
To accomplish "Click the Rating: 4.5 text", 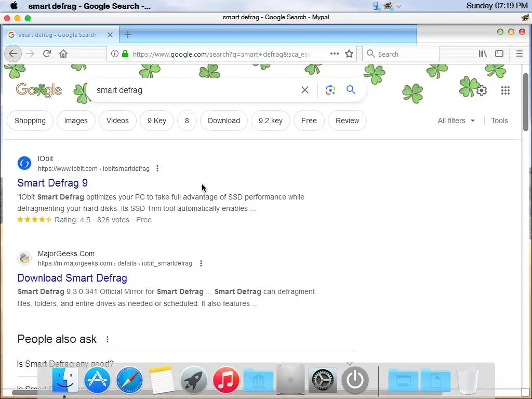I will (72, 220).
